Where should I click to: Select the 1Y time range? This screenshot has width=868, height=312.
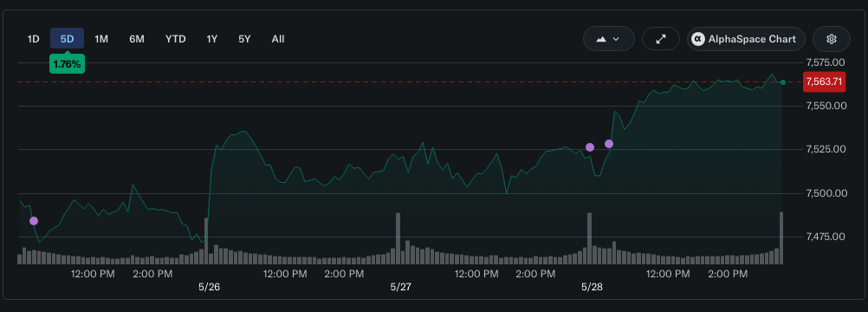(x=212, y=39)
